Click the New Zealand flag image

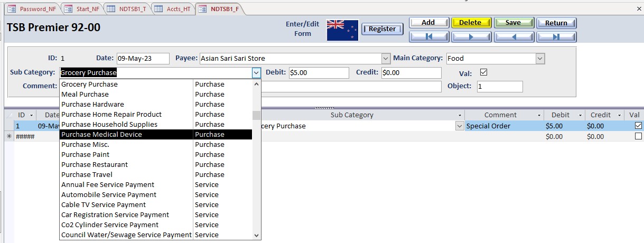342,30
